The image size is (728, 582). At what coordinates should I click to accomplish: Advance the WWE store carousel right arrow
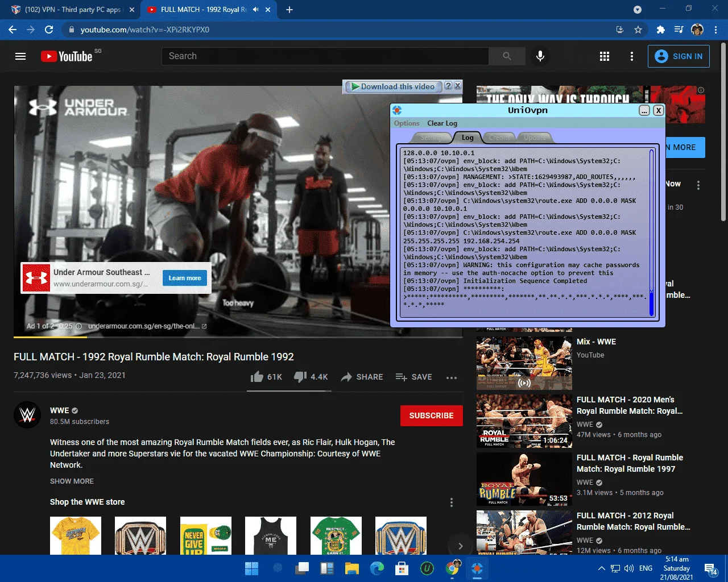coord(460,546)
